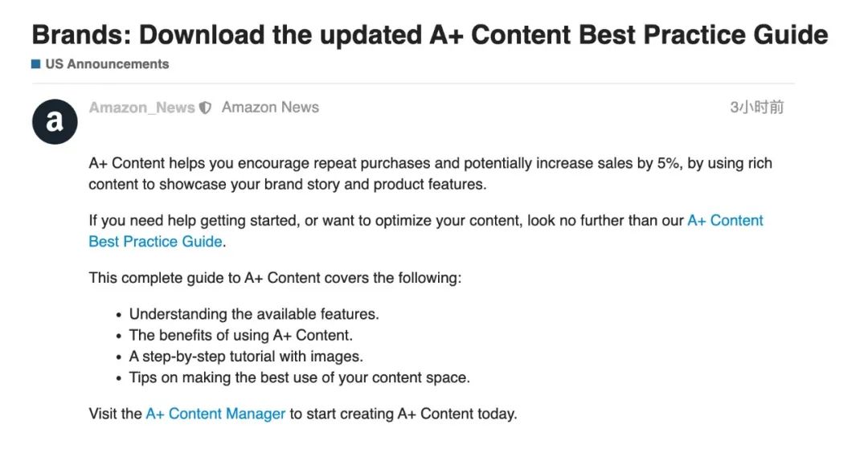
Task: Click the moderator shield icon beside Amazon_News
Action: [206, 108]
